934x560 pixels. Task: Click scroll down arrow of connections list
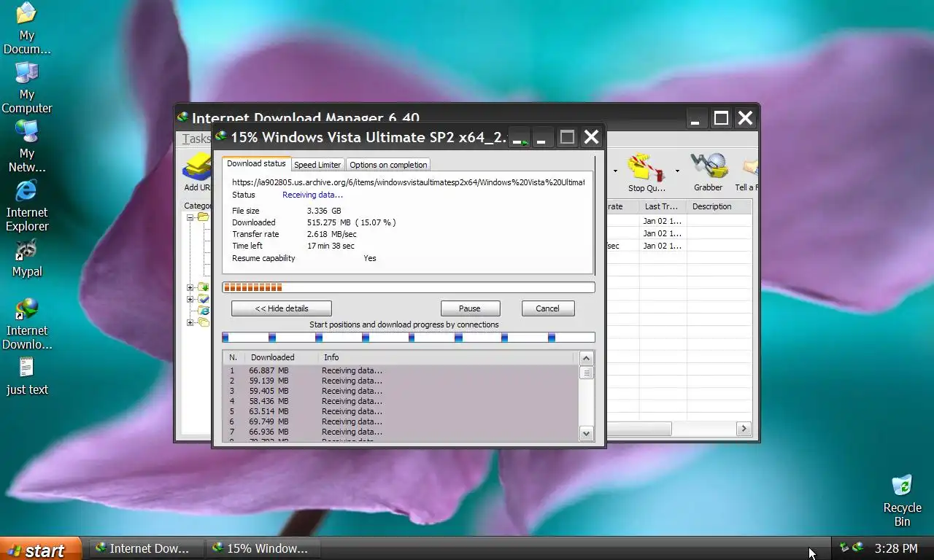(586, 433)
